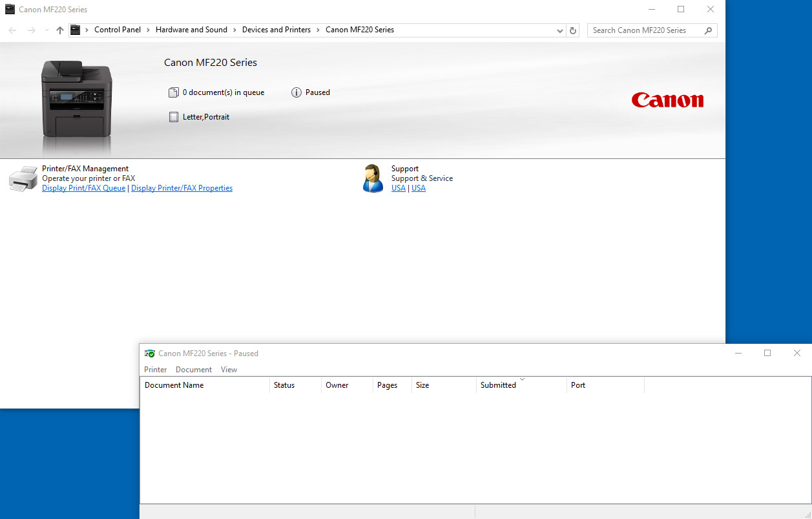812x519 pixels.
Task: Expand the address bar history dropdown
Action: click(x=559, y=30)
